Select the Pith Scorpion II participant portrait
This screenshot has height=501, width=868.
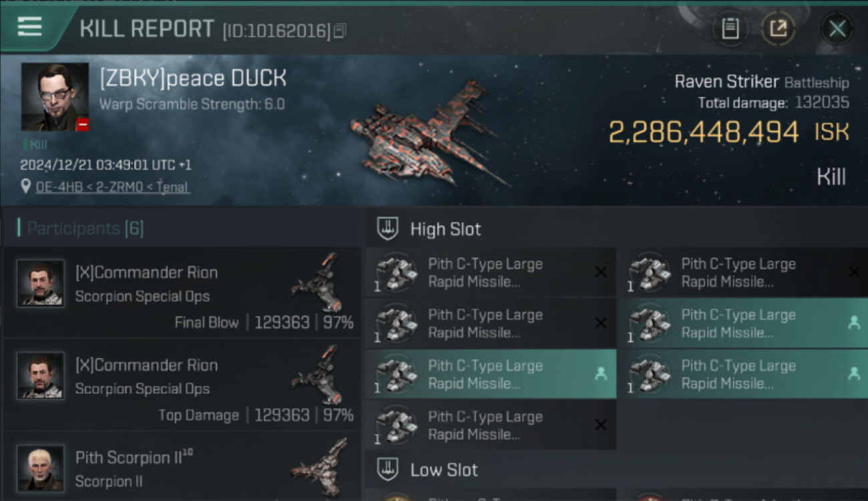(41, 468)
